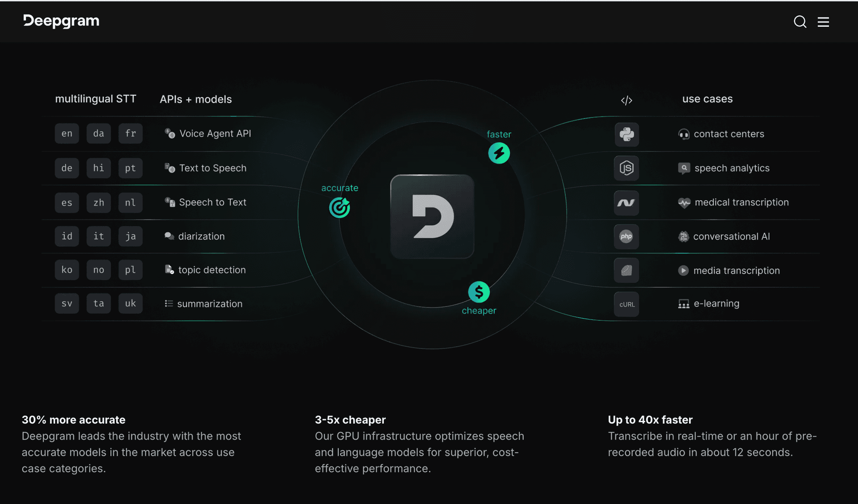Image resolution: width=858 pixels, height=504 pixels.
Task: Select the de language chip
Action: [67, 168]
